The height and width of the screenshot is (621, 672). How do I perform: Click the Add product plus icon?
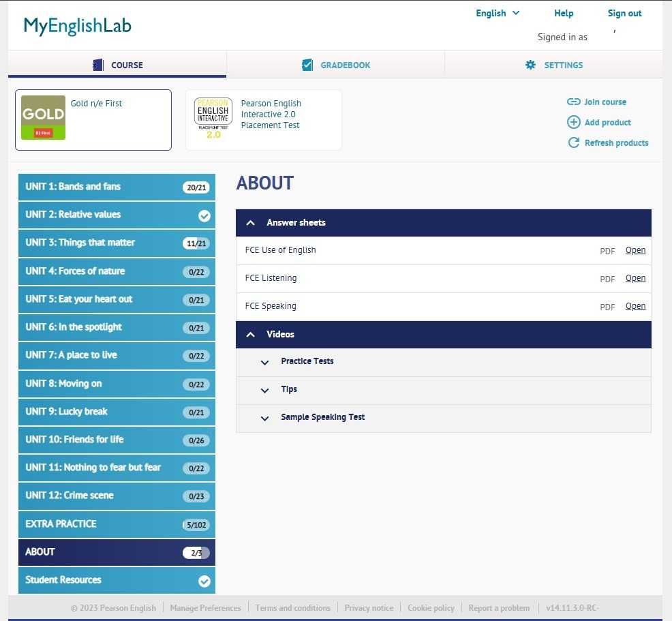click(573, 122)
